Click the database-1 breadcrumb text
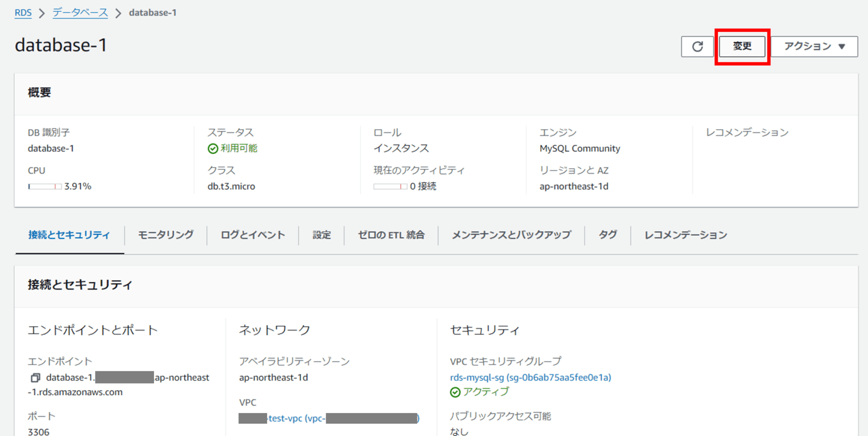 [153, 13]
